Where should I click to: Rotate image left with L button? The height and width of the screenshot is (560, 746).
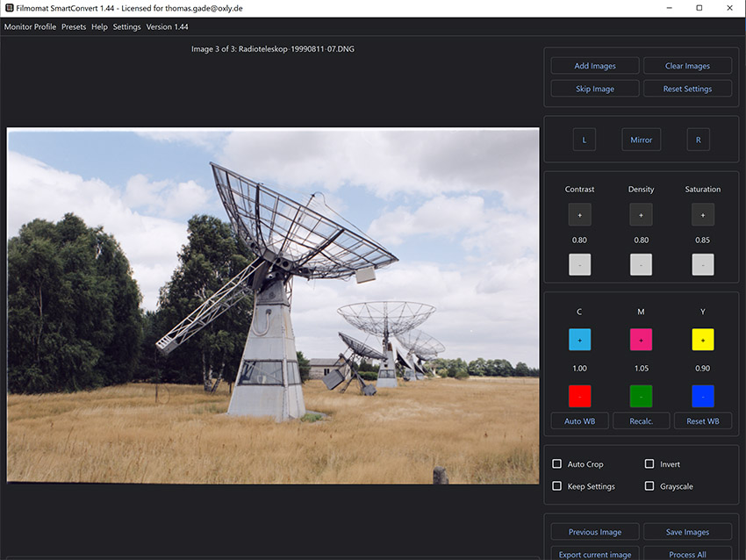click(x=584, y=140)
